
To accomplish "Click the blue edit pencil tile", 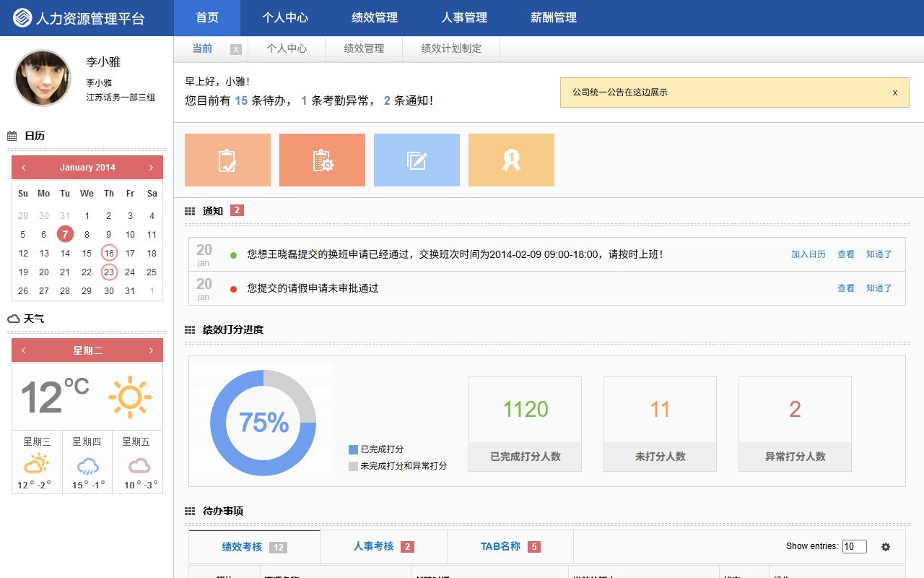I will (417, 160).
